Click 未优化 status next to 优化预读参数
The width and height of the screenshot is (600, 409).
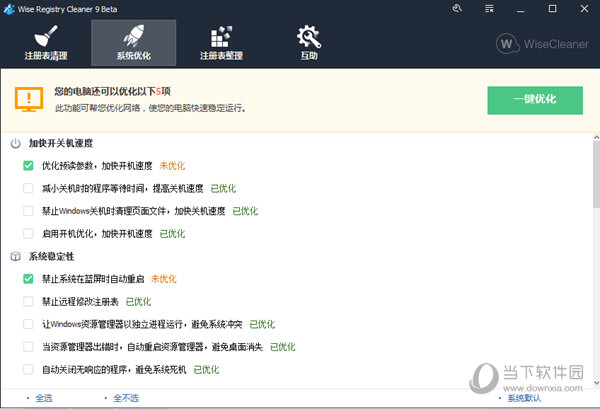tap(172, 166)
